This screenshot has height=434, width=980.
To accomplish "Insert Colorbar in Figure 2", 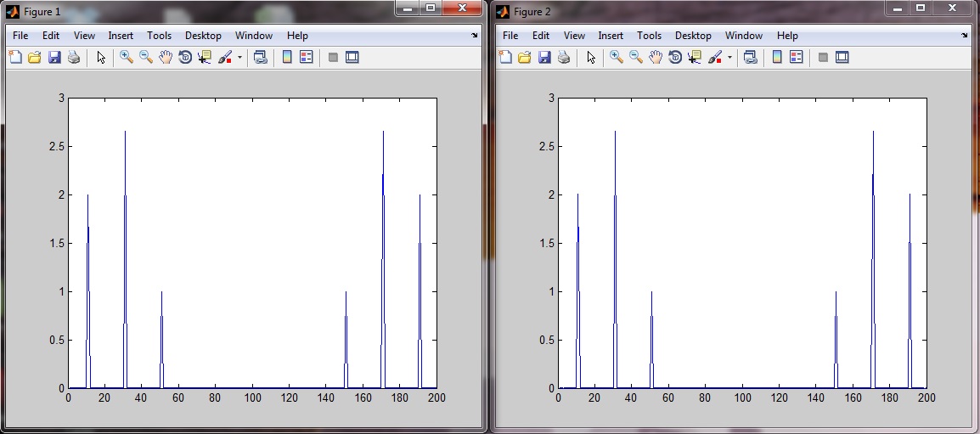I will tap(777, 58).
